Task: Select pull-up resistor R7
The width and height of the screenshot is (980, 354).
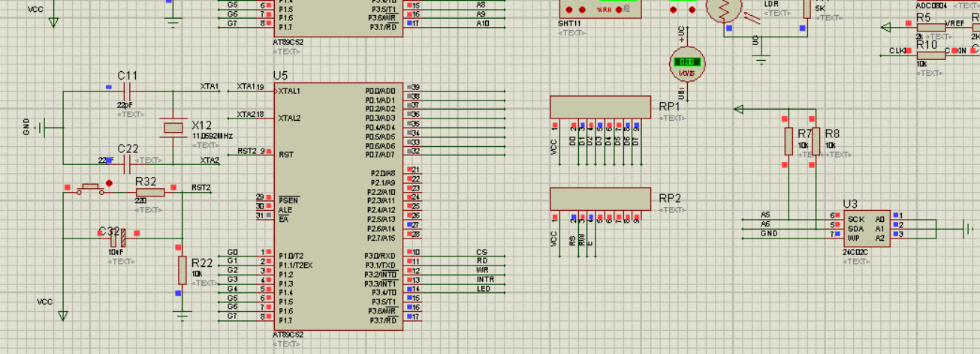Action: point(789,141)
